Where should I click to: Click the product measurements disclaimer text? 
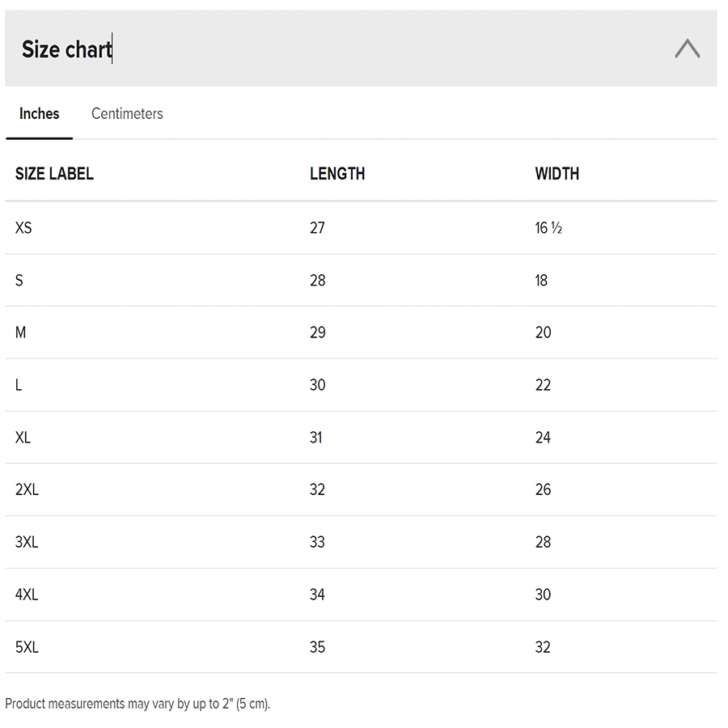coord(138,704)
